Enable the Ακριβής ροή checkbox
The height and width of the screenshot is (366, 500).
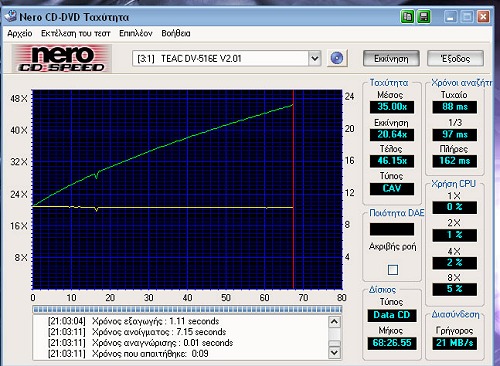(393, 269)
